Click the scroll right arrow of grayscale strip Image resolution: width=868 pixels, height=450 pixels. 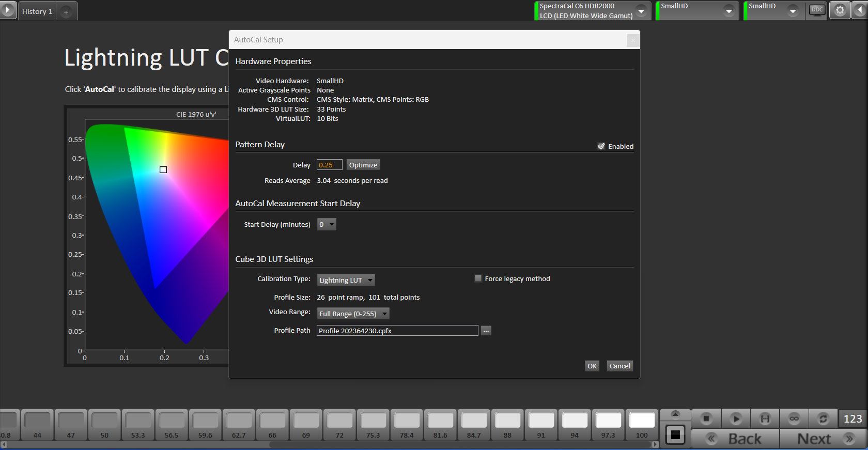(x=656, y=444)
